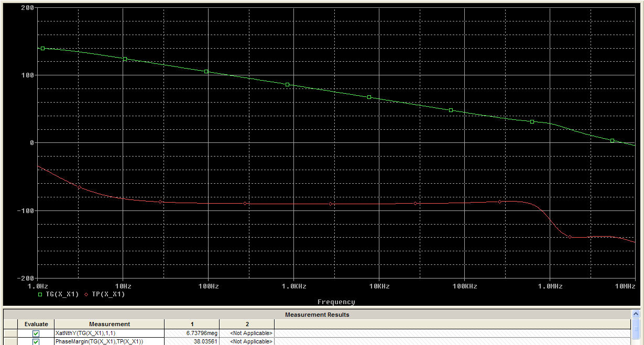Select the TP(X_X1) trace legend label
Viewport: 644px width, 345px height.
[x=108, y=294]
